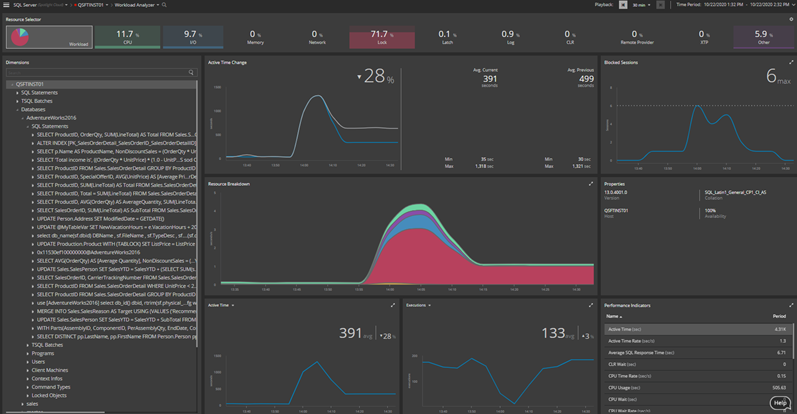Toggle the Memory resource tile

[x=255, y=37]
